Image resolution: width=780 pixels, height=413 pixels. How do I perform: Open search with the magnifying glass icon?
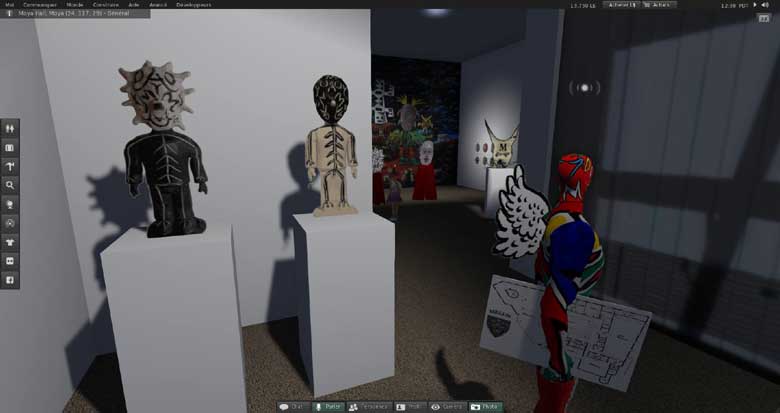[x=10, y=185]
